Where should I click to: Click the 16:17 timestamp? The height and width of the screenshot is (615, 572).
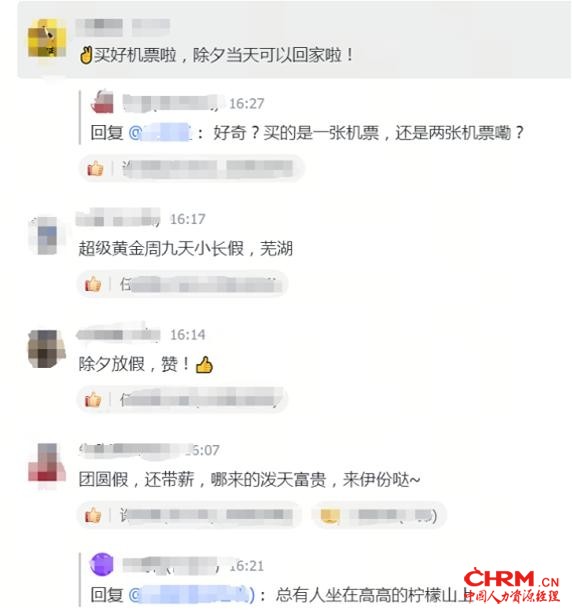click(x=188, y=219)
